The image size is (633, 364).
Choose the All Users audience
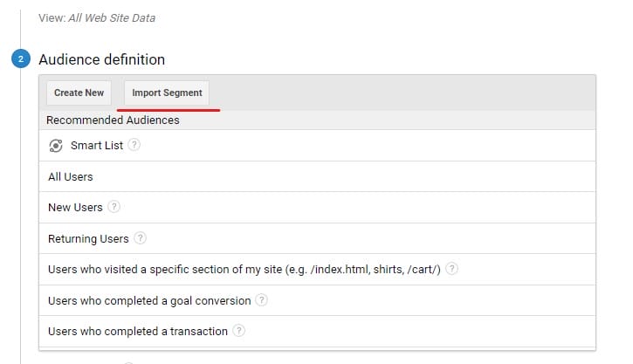(317, 176)
